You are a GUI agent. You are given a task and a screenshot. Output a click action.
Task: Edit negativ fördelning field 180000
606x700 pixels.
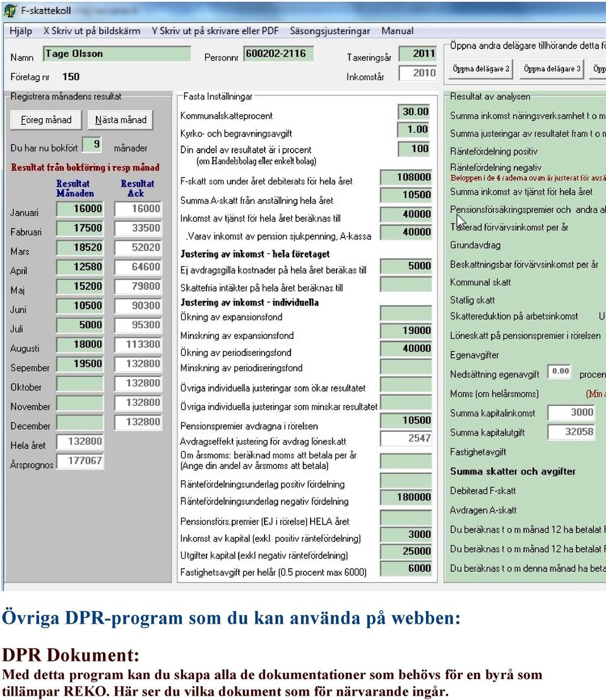(406, 497)
